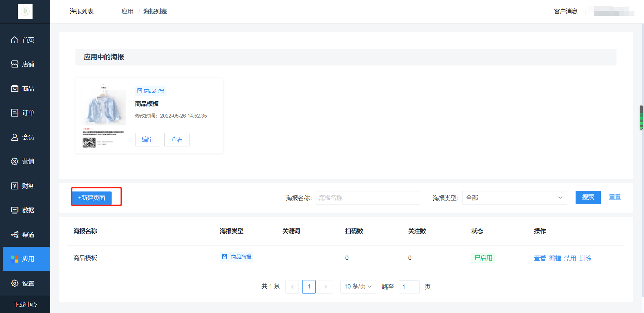Select the product (商品) bag icon
This screenshot has width=644, height=313.
15,89
